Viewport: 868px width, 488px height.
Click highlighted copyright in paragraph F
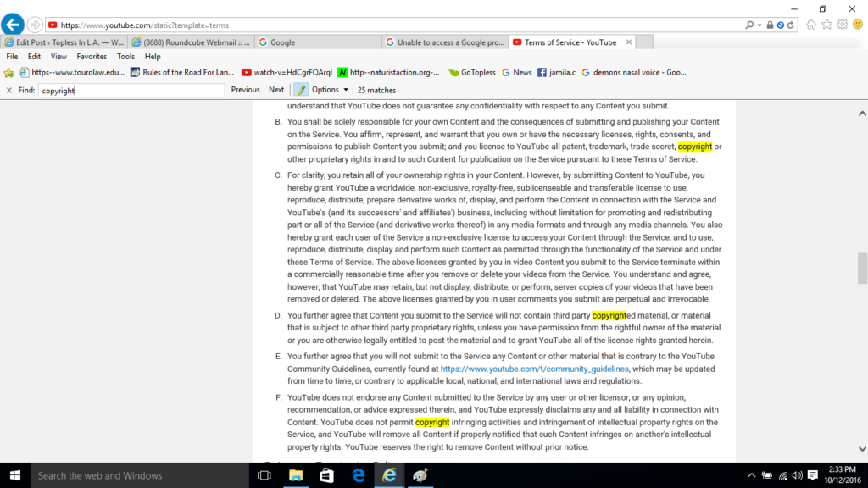click(x=432, y=422)
